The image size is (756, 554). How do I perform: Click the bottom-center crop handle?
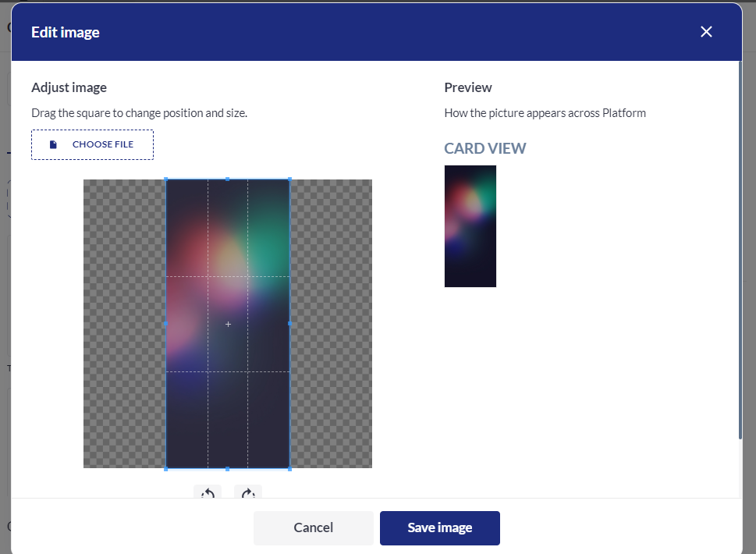227,468
